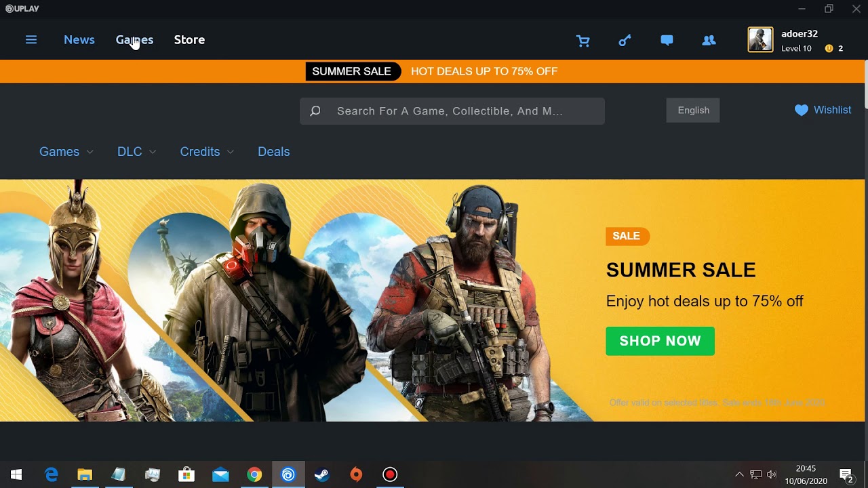Screen dimensions: 868x488
Task: Expand the Credits dropdown menu
Action: pos(207,152)
